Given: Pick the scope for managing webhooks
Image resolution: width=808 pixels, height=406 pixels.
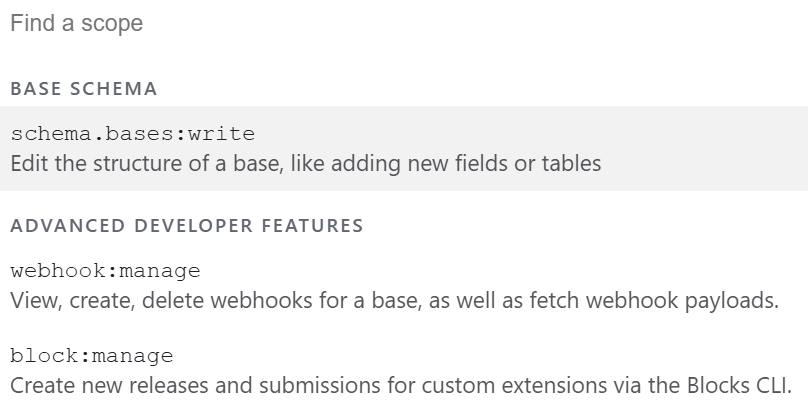Looking at the screenshot, I should point(400,285).
